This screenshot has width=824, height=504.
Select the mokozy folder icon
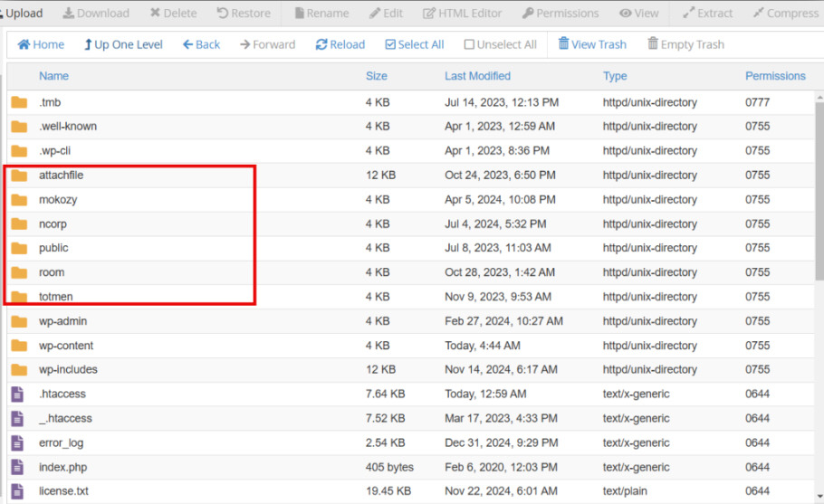coord(19,200)
